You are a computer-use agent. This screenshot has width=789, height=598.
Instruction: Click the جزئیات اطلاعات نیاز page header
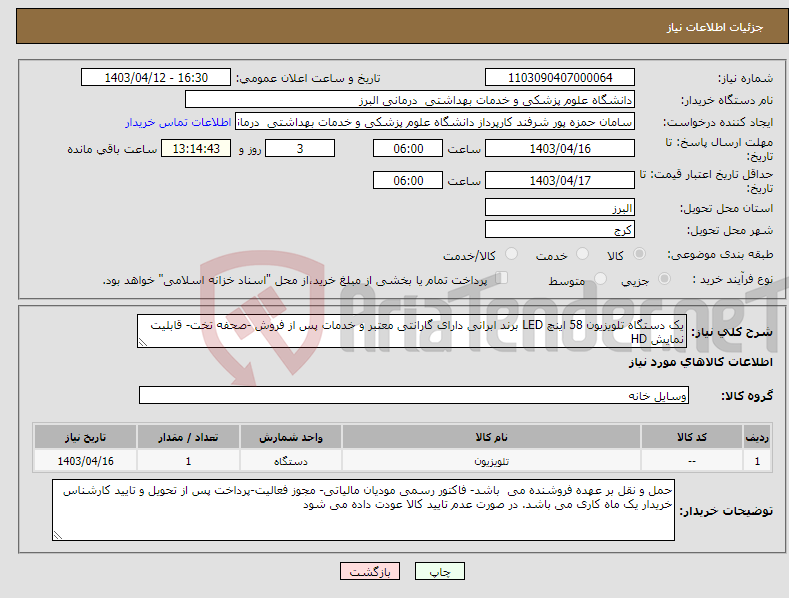(x=715, y=27)
